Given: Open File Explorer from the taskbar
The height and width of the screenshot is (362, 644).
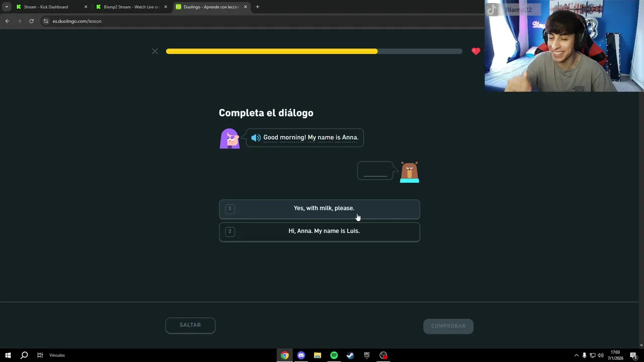Looking at the screenshot, I should [x=317, y=355].
